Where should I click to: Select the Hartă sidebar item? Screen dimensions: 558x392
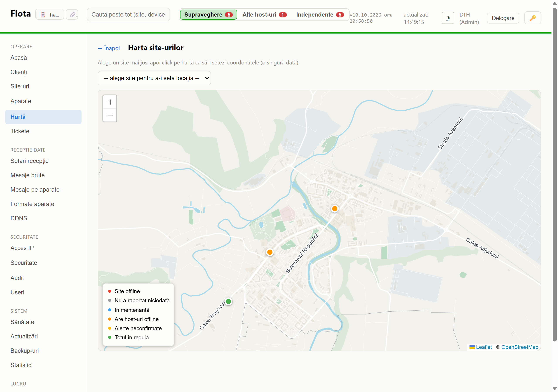43,117
